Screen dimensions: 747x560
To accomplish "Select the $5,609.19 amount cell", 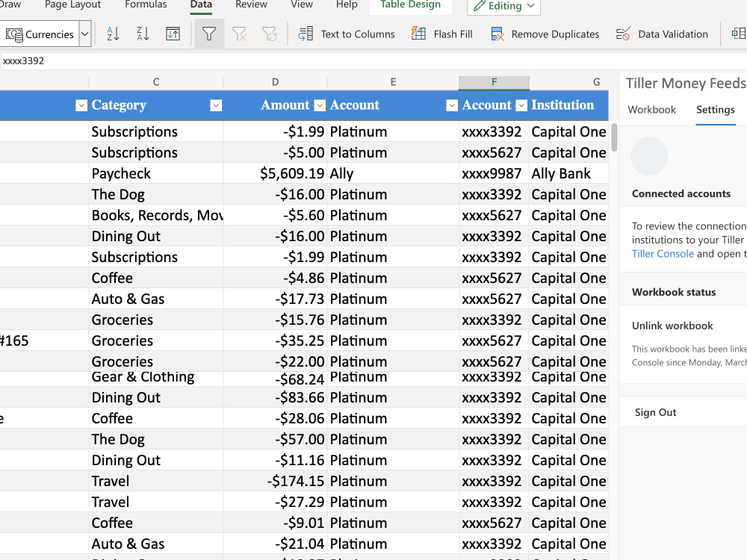I will tap(275, 173).
